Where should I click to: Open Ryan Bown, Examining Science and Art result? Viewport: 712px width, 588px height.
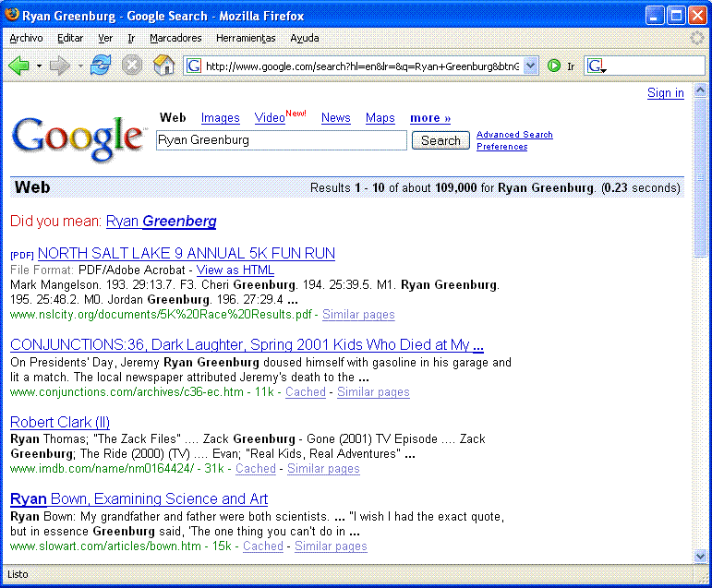pyautogui.click(x=139, y=499)
